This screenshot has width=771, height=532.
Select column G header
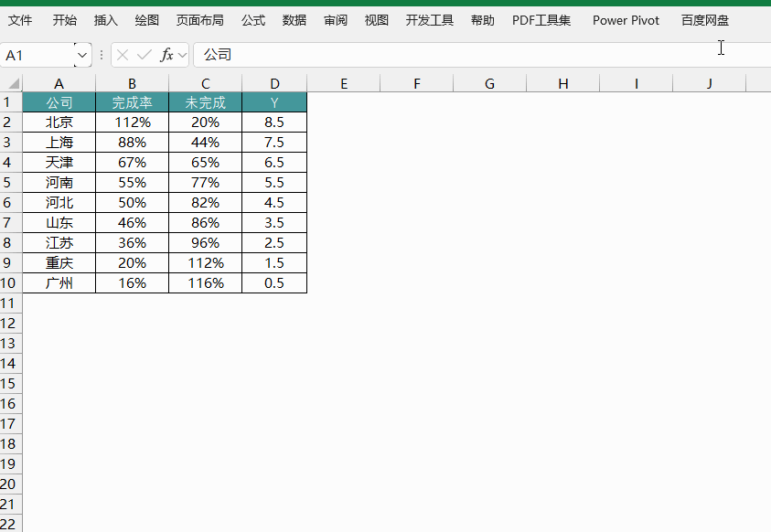[489, 83]
